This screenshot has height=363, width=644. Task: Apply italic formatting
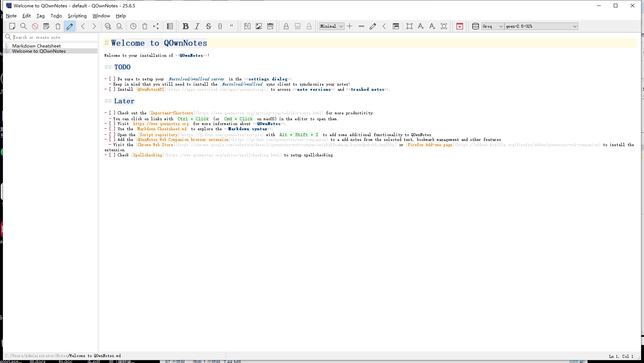pyautogui.click(x=197, y=26)
